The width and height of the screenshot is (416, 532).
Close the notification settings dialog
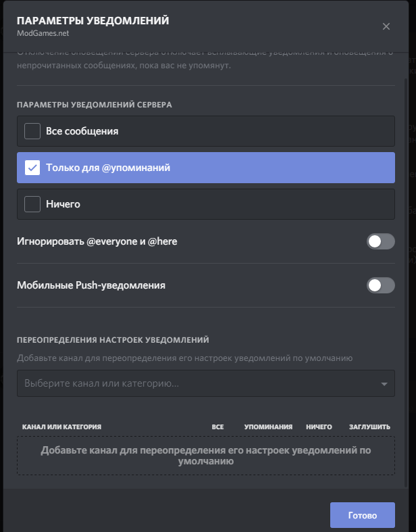tap(386, 26)
